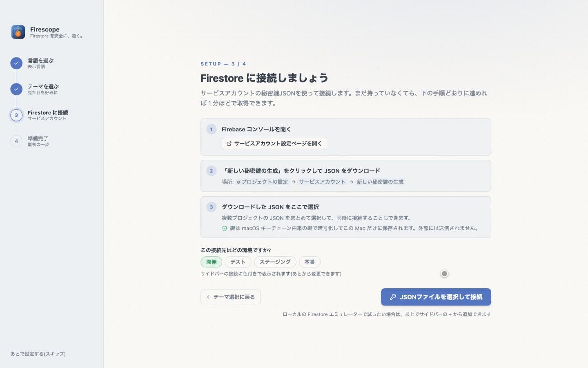
Task: Click the back arrow icon on テーマ選択に戻る
Action: click(209, 297)
